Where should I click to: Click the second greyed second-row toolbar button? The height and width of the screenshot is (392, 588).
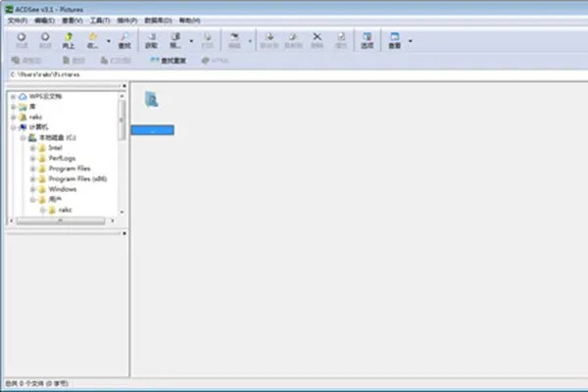click(73, 61)
